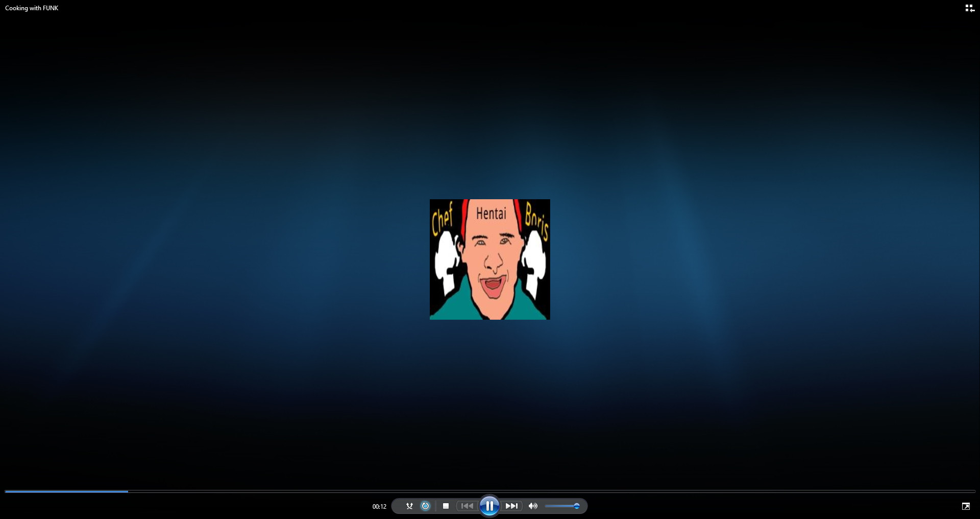Click the current seek bar position
Image resolution: width=980 pixels, height=519 pixels.
(x=128, y=491)
